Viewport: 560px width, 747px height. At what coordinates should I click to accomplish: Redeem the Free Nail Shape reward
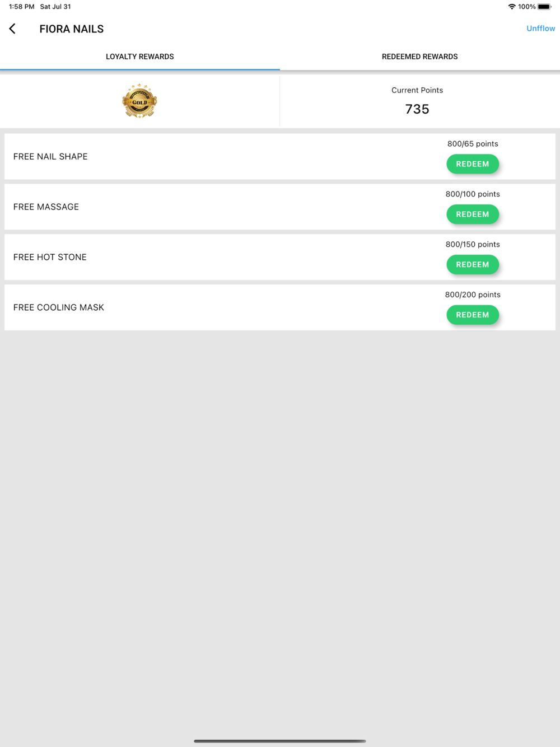pyautogui.click(x=473, y=164)
